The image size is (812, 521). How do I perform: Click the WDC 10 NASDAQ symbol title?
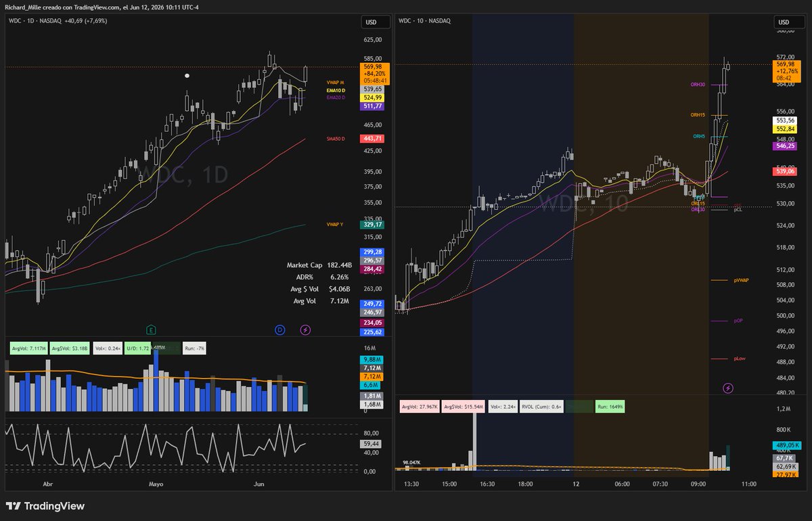[x=424, y=21]
